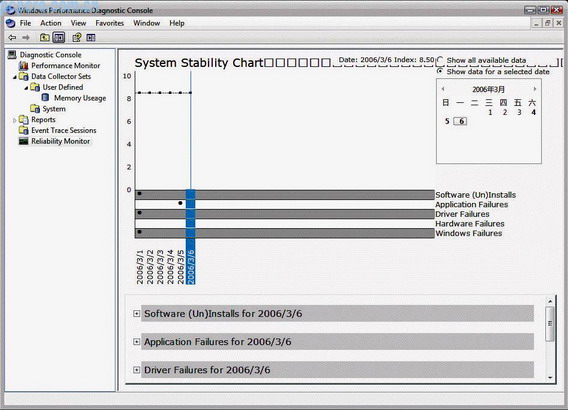
Task: Open the File menu
Action: tap(25, 23)
